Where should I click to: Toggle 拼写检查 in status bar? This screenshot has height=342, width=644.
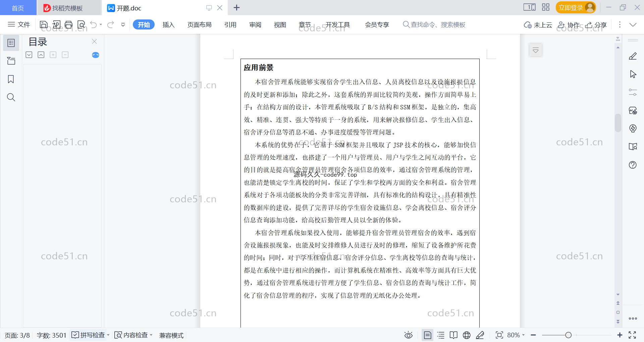click(88, 335)
